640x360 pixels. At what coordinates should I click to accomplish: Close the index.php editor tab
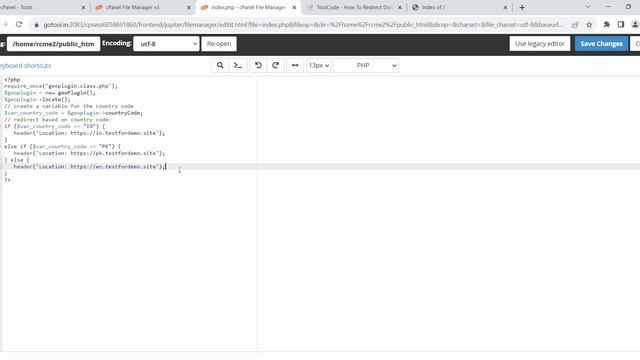pos(294,7)
